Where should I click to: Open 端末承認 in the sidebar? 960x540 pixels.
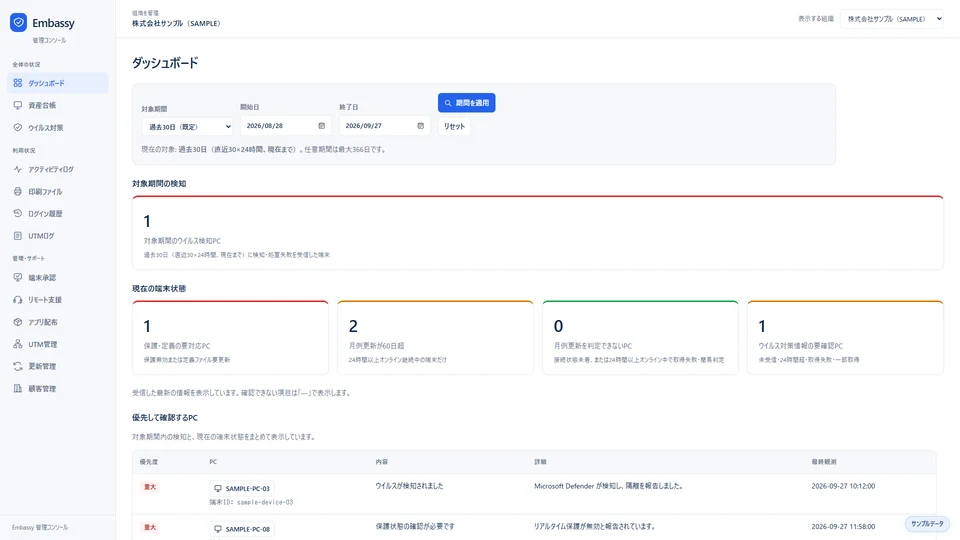pyautogui.click(x=58, y=277)
